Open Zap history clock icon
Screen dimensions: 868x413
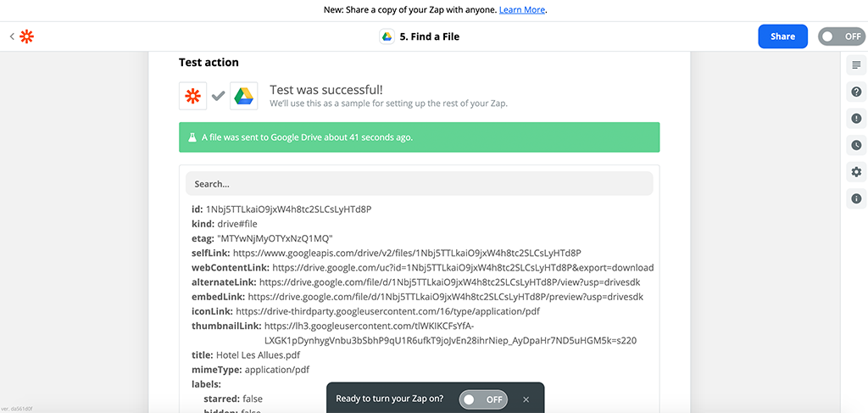[856, 145]
